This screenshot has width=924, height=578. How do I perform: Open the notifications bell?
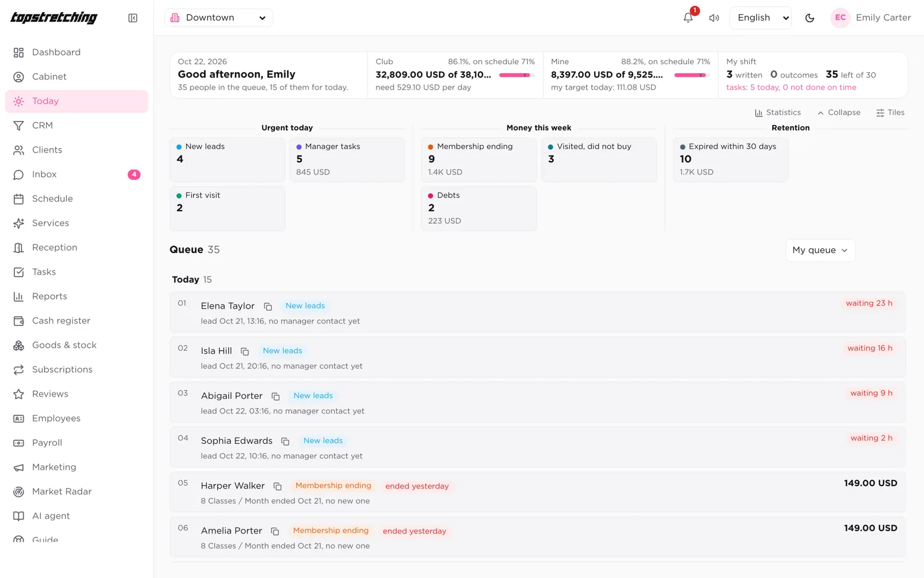pos(688,18)
